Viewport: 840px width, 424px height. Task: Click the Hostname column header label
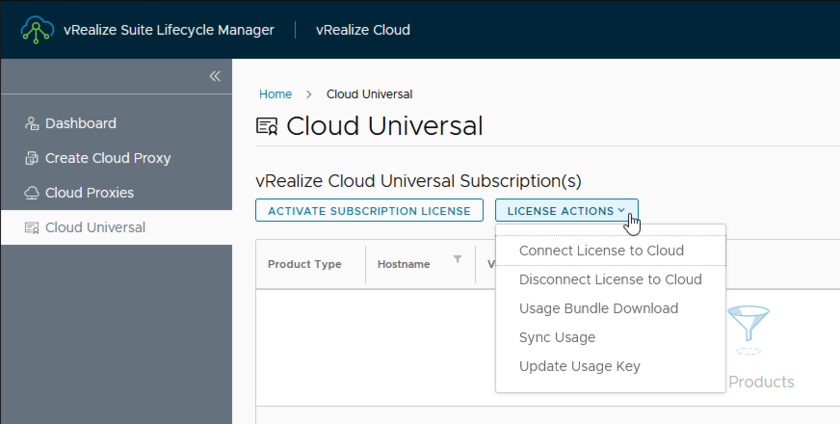[x=403, y=265]
